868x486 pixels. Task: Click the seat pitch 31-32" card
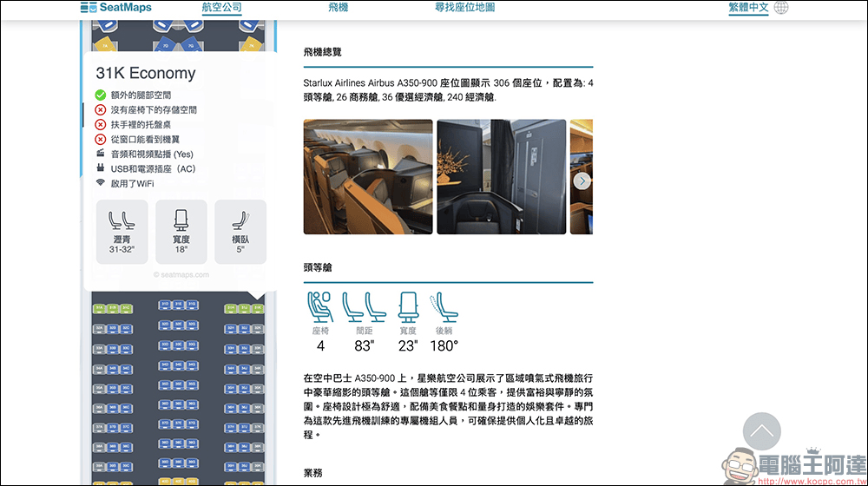pos(122,232)
